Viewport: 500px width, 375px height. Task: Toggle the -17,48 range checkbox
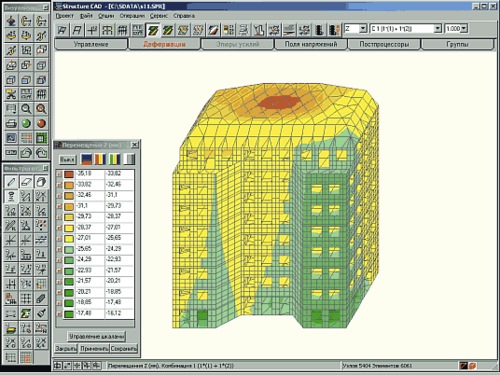pyautogui.click(x=59, y=314)
